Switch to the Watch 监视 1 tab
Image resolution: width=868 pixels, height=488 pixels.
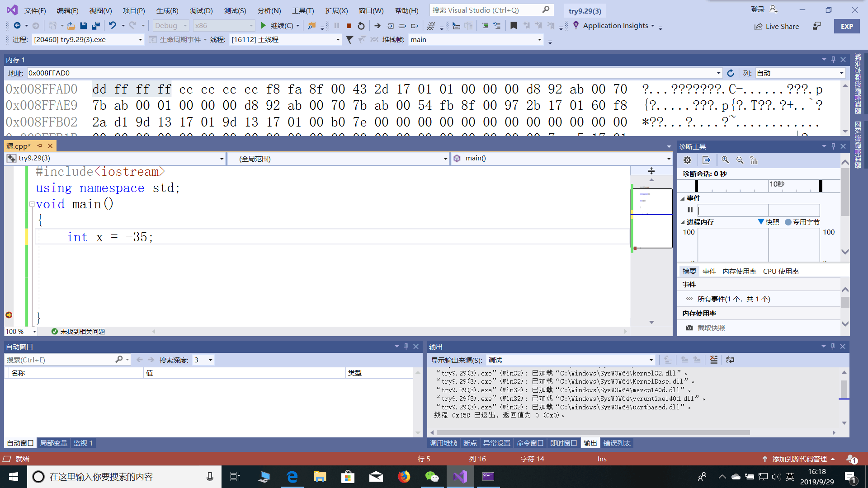pos(83,443)
